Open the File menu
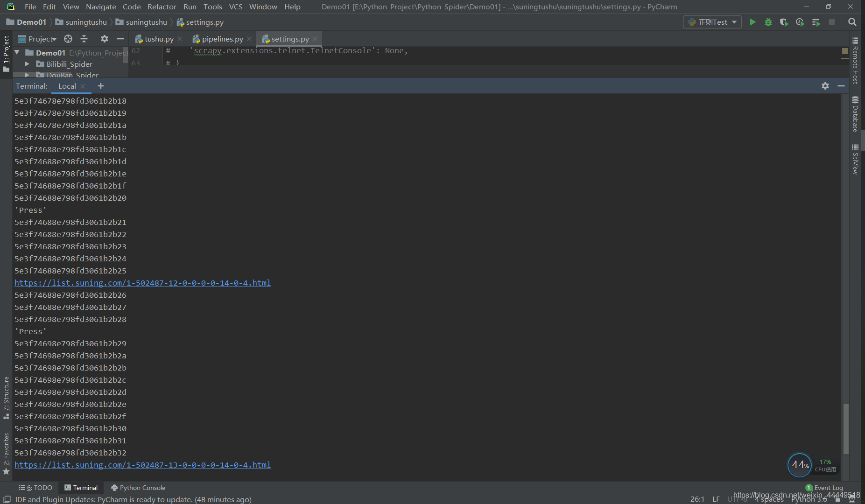This screenshot has width=865, height=504. [x=30, y=7]
